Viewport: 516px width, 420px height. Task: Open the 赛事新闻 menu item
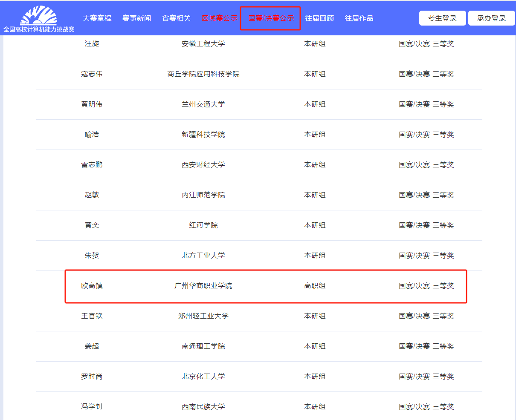pyautogui.click(x=136, y=18)
